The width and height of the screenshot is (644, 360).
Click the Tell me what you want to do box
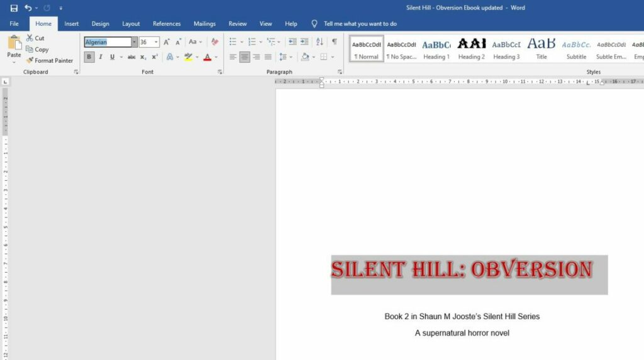pos(360,24)
